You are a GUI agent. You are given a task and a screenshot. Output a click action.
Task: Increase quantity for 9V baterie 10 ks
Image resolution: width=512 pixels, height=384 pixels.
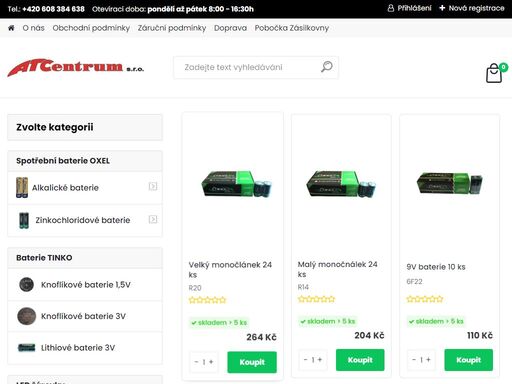[x=428, y=359]
